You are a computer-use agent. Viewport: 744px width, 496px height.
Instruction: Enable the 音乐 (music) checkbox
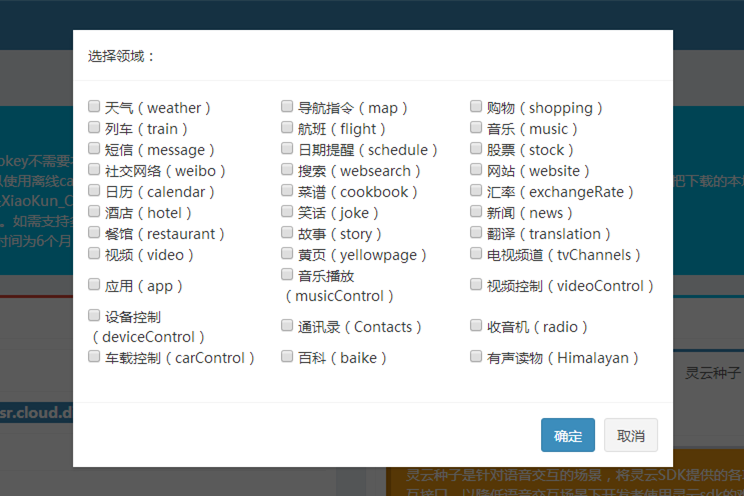pos(477,127)
